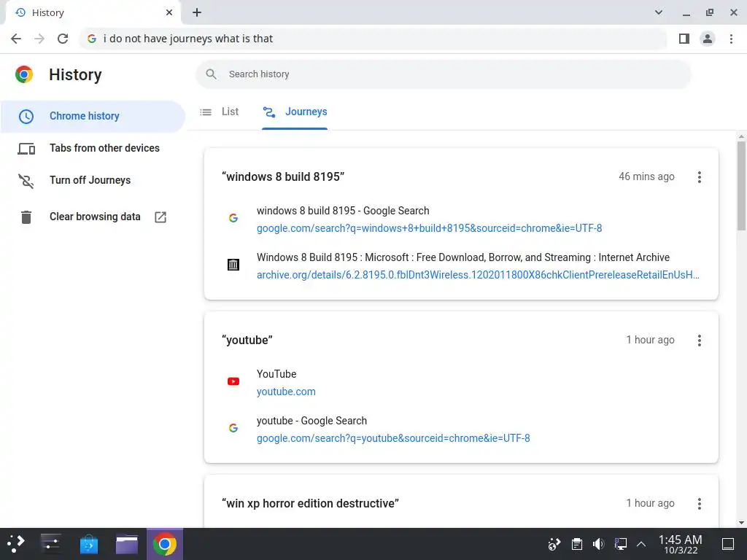Open the profile avatar menu
747x560 pixels.
[x=708, y=39]
